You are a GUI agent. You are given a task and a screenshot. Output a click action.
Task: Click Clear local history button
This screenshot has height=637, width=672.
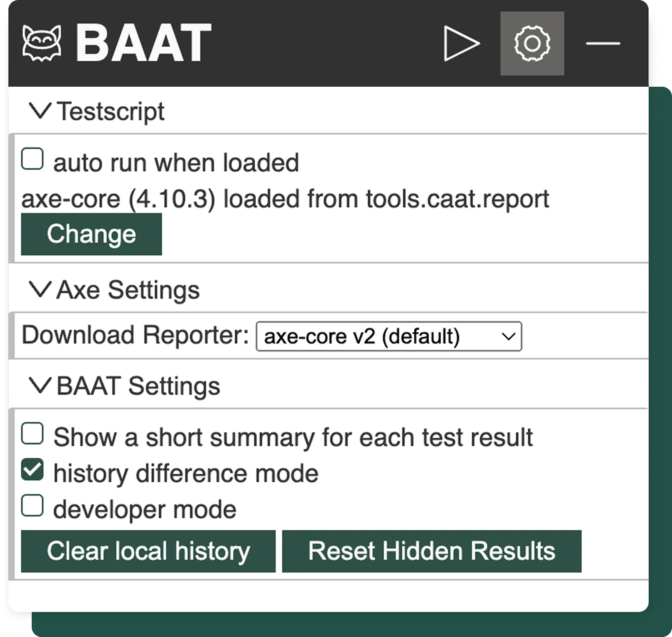click(x=148, y=551)
